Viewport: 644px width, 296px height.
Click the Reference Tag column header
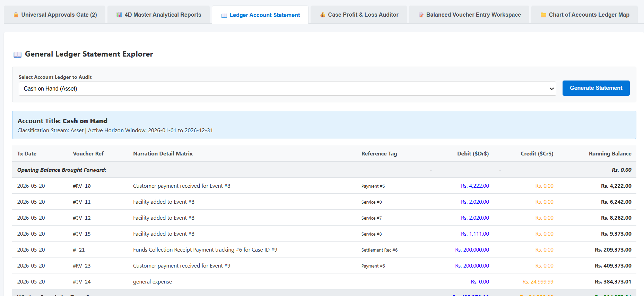pyautogui.click(x=379, y=154)
